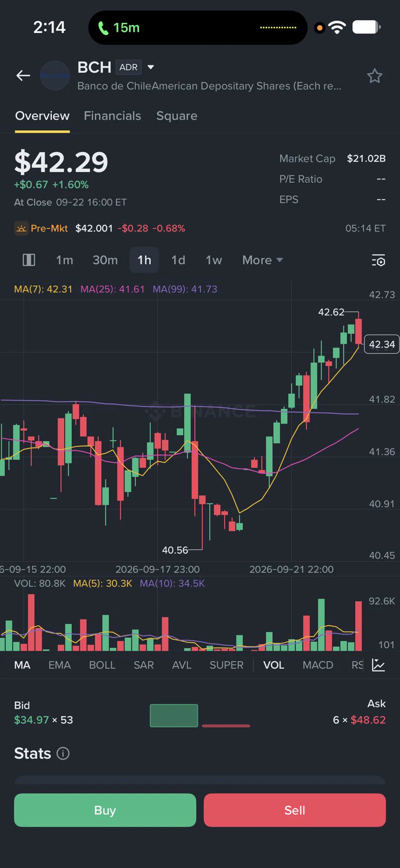Screen dimensions: 400x868
Task: Toggle the MACD sub-indicator
Action: pyautogui.click(x=318, y=665)
